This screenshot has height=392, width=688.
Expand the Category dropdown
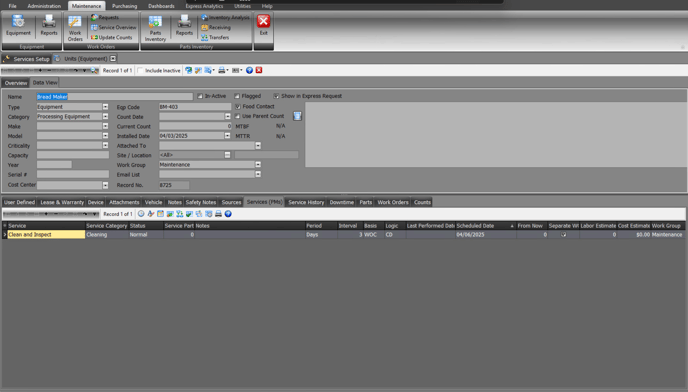coord(105,116)
